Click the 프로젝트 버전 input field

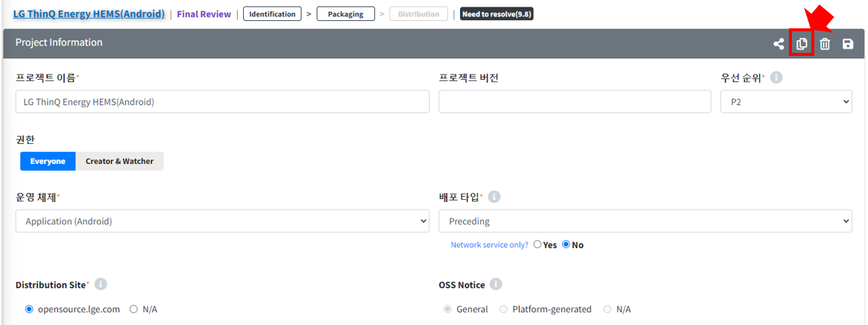pos(575,102)
